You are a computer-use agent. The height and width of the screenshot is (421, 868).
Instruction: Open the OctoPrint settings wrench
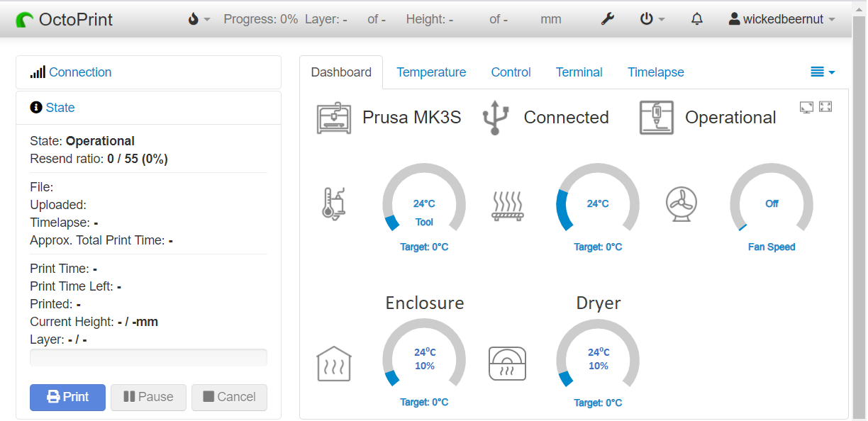(607, 18)
